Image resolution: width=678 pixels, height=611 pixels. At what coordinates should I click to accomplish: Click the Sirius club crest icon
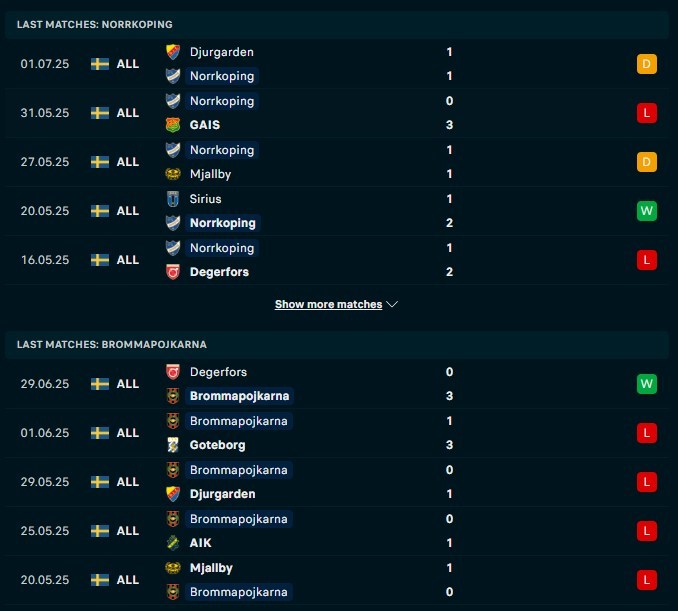[173, 199]
